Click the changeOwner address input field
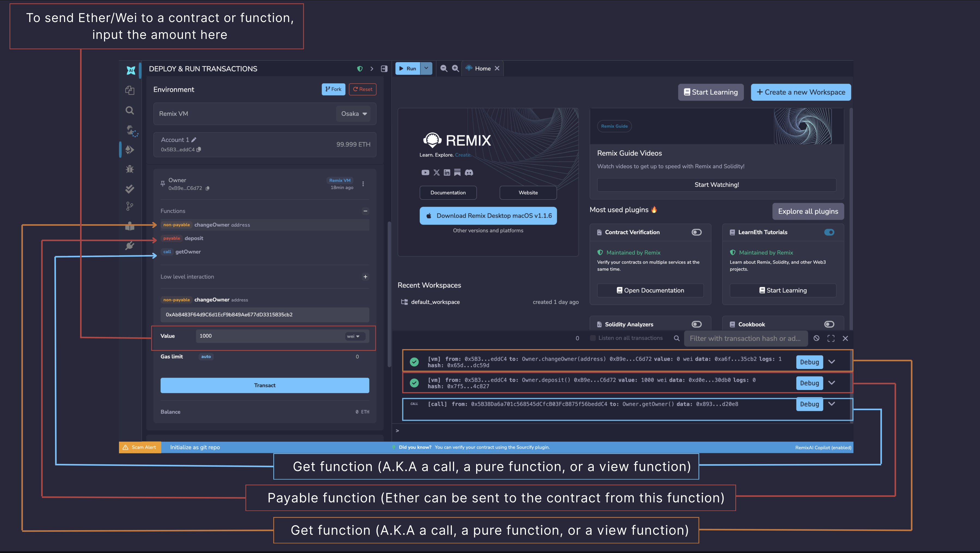The image size is (980, 553). click(x=265, y=315)
